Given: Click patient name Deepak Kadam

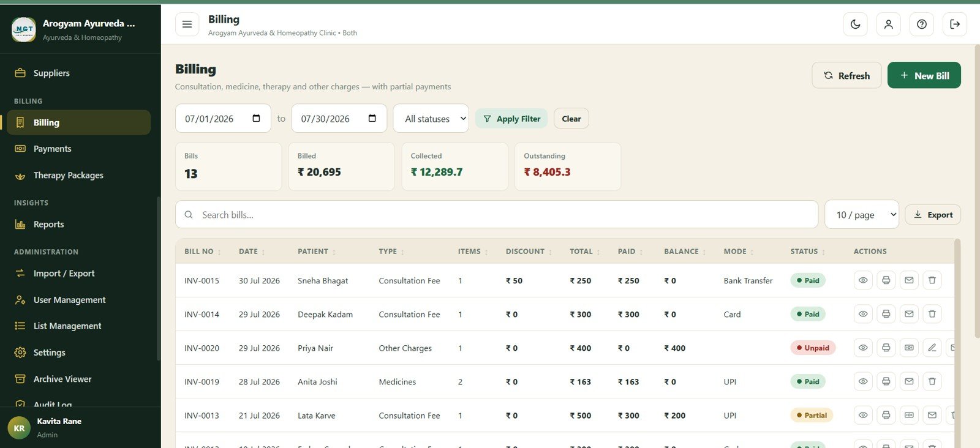Looking at the screenshot, I should point(325,315).
